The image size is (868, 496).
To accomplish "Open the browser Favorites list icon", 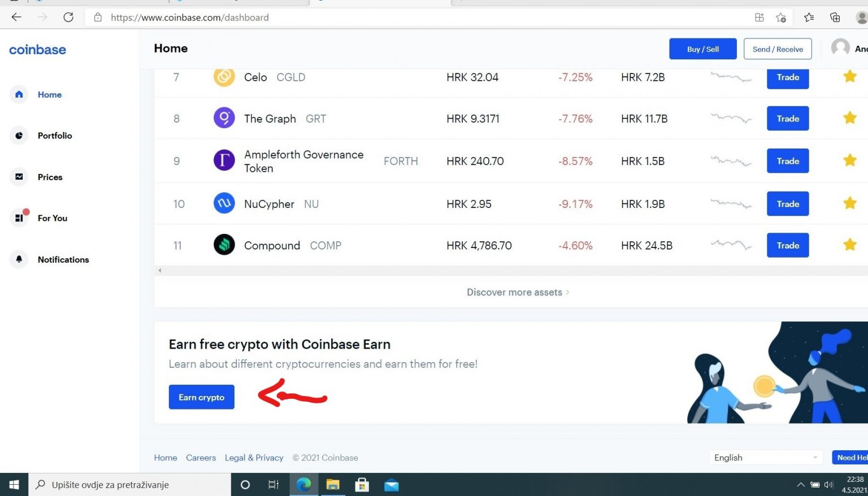I will pos(809,18).
